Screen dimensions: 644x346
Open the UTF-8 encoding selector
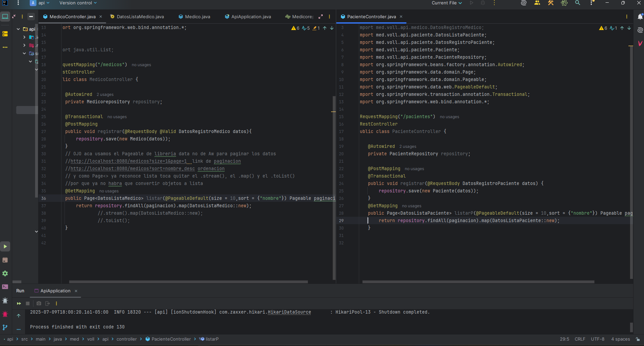coord(598,339)
